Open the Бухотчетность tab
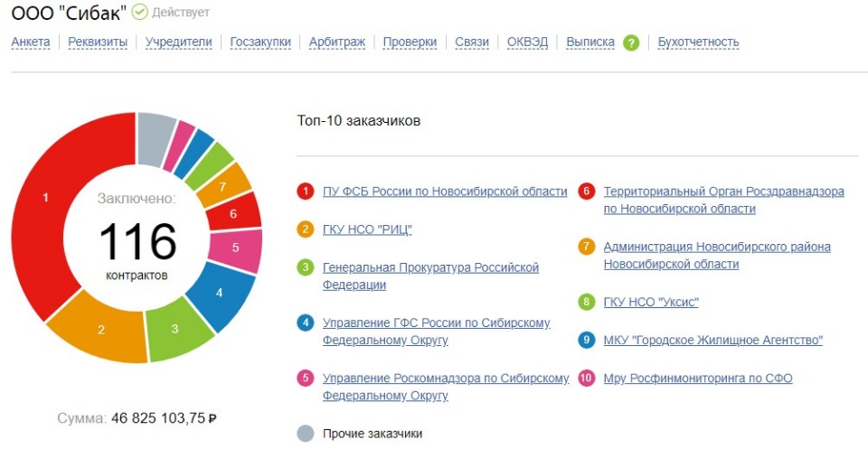 pyautogui.click(x=698, y=42)
